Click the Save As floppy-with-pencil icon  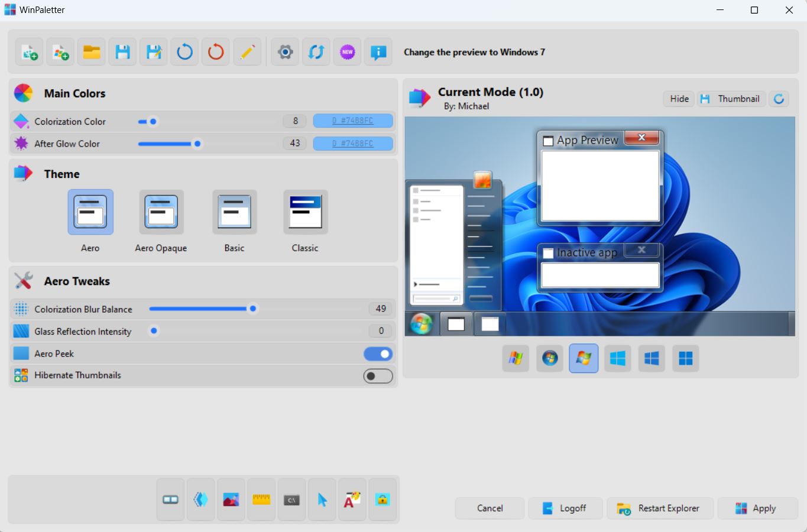pyautogui.click(x=154, y=53)
